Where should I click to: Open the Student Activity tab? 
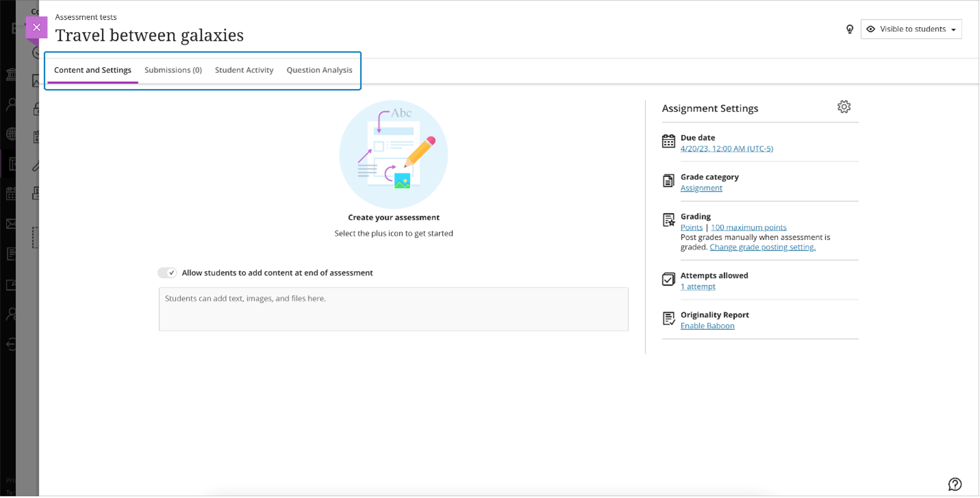(244, 70)
